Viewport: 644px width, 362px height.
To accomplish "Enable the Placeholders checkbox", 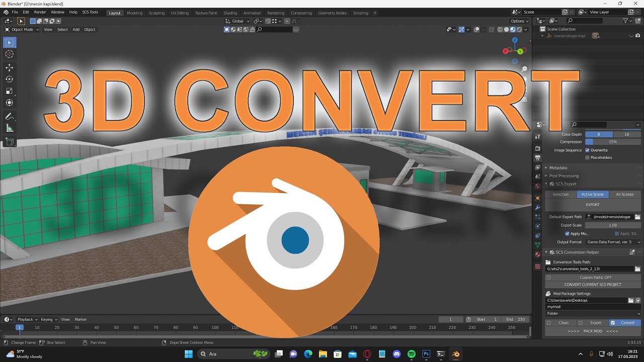I will 587,158.
